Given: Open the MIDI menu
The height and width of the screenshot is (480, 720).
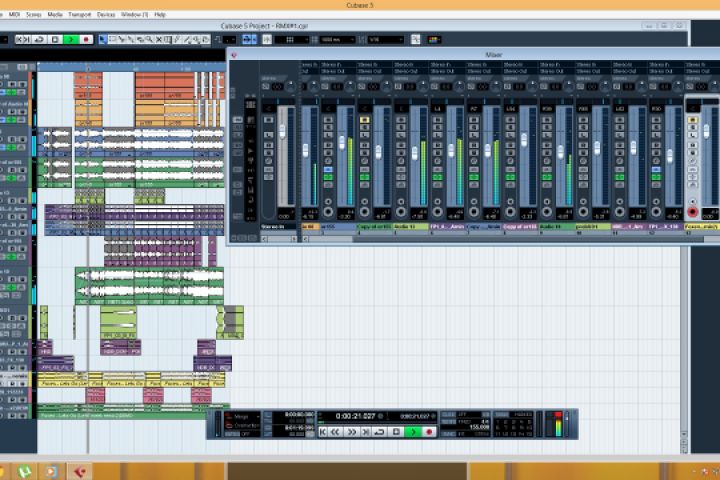Looking at the screenshot, I should click(15, 15).
